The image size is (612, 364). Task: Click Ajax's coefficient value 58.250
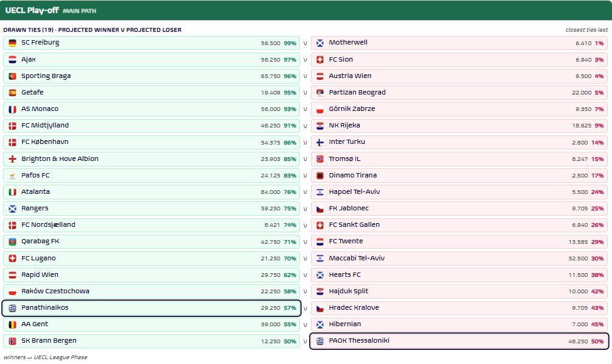[x=271, y=60]
